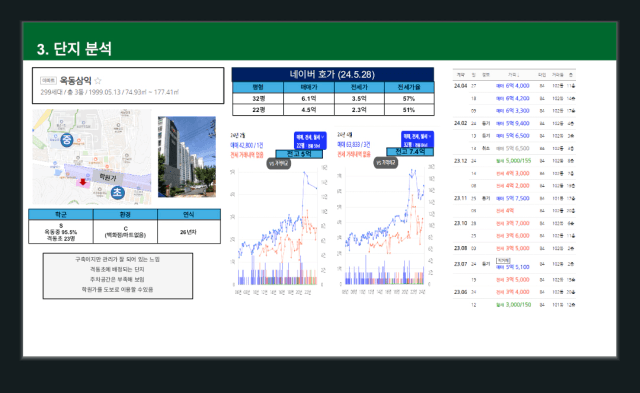Click the vs 가격비교 pill on left chart

[279, 163]
